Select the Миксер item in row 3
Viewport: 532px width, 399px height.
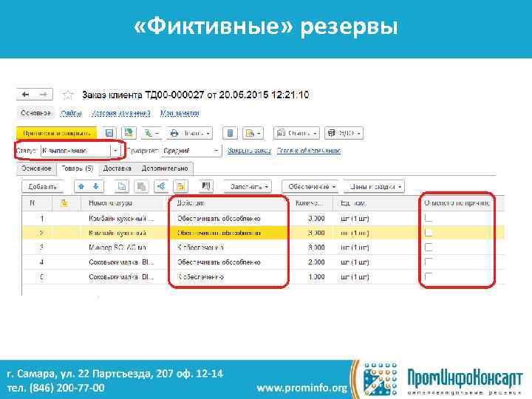pyautogui.click(x=117, y=248)
